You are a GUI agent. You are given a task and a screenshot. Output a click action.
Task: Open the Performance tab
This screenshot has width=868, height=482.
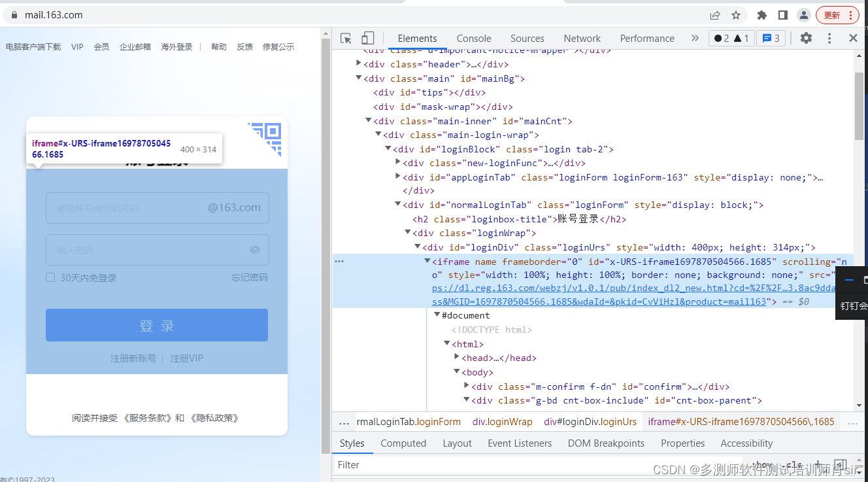pos(647,39)
